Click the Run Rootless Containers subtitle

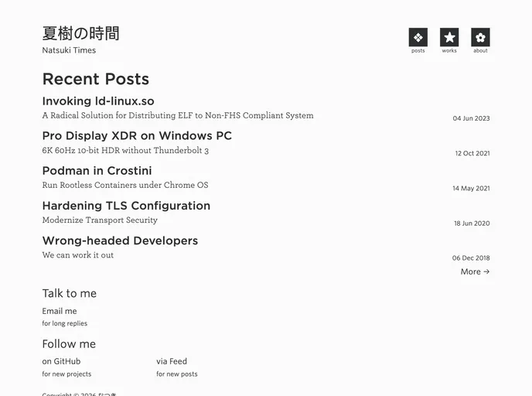124,185
